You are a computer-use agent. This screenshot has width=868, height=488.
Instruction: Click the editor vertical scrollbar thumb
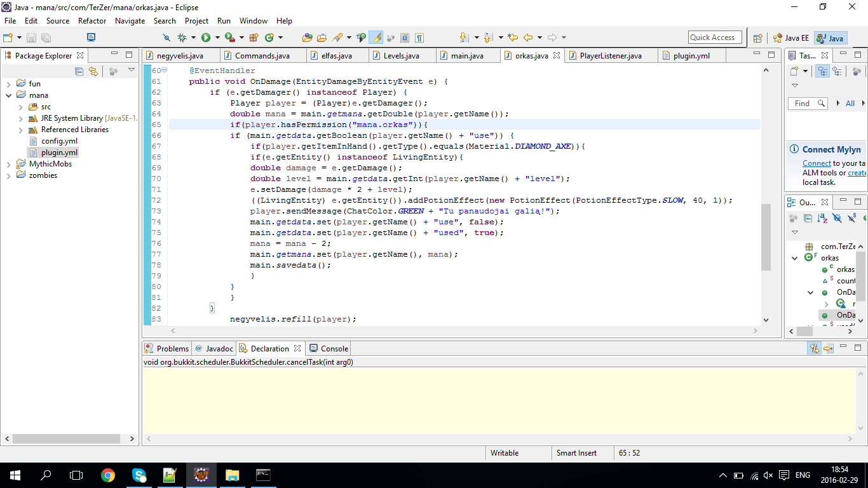click(x=766, y=236)
